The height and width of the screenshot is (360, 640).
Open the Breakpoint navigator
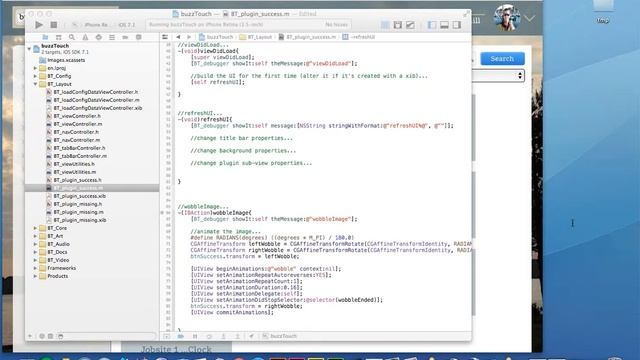[125, 37]
